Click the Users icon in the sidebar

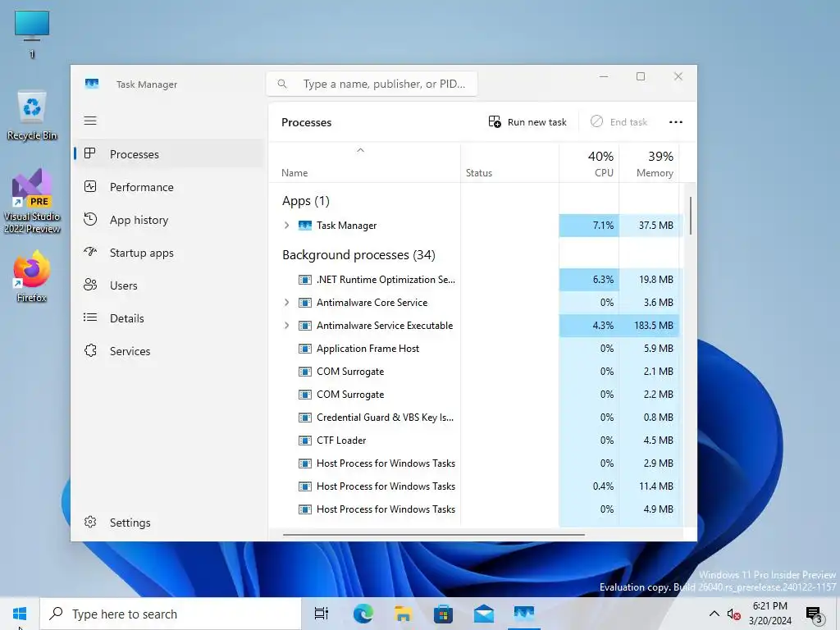pos(90,285)
